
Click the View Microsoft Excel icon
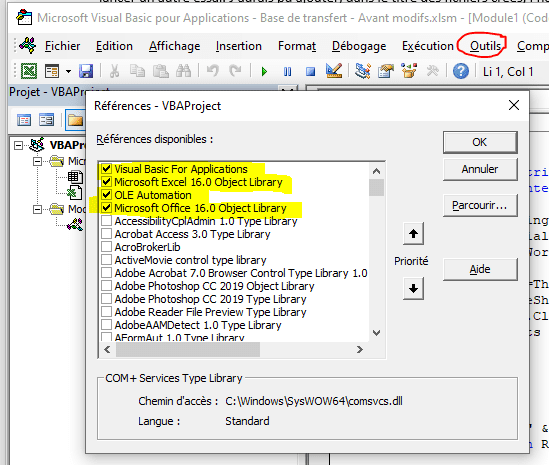(x=29, y=71)
